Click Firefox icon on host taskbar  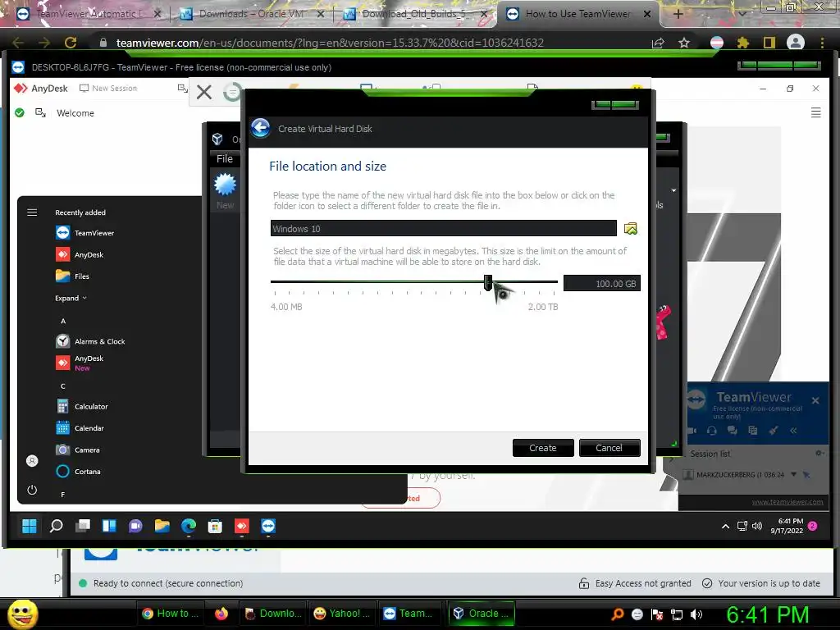221,614
